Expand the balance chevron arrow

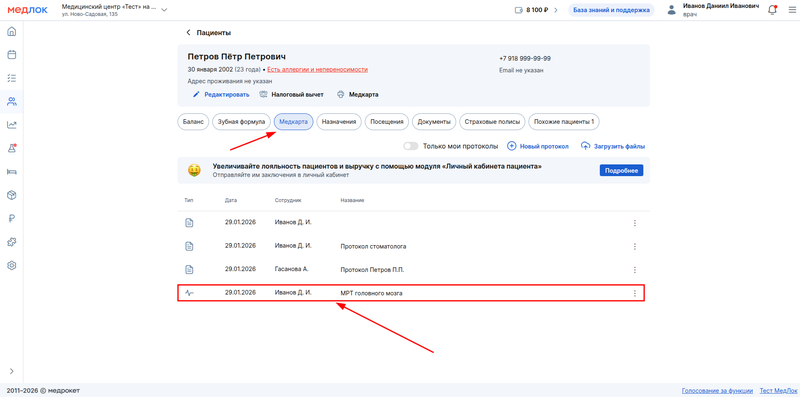(556, 10)
